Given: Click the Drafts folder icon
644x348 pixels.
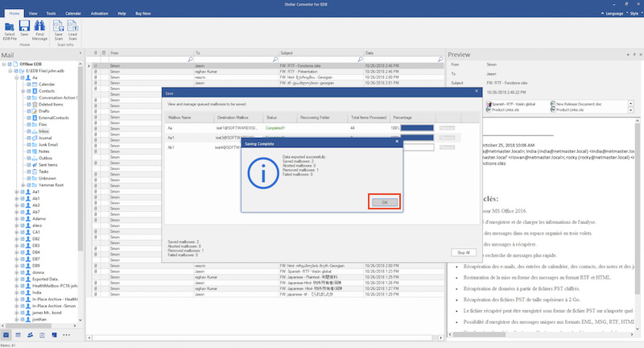Looking at the screenshot, I should (x=35, y=111).
